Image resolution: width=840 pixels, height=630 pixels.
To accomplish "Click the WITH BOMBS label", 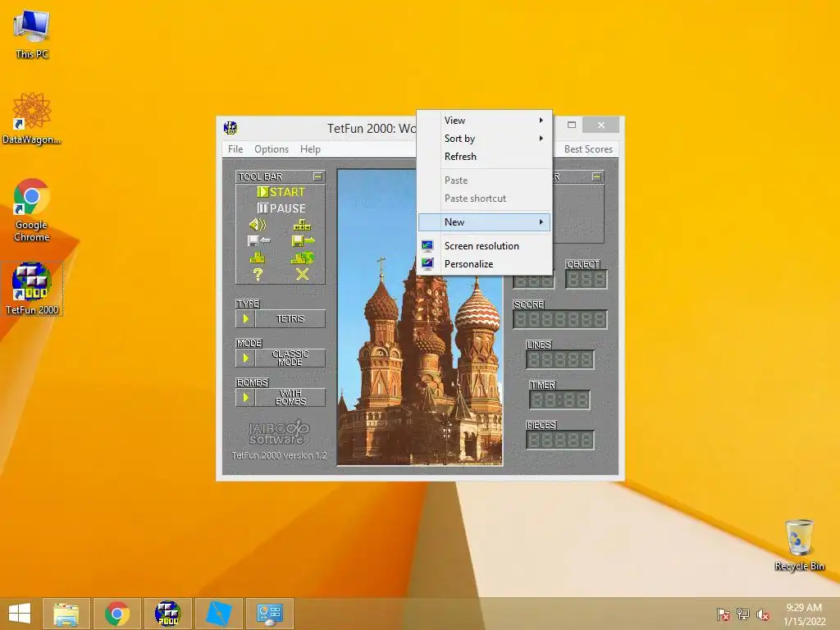I will (290, 398).
